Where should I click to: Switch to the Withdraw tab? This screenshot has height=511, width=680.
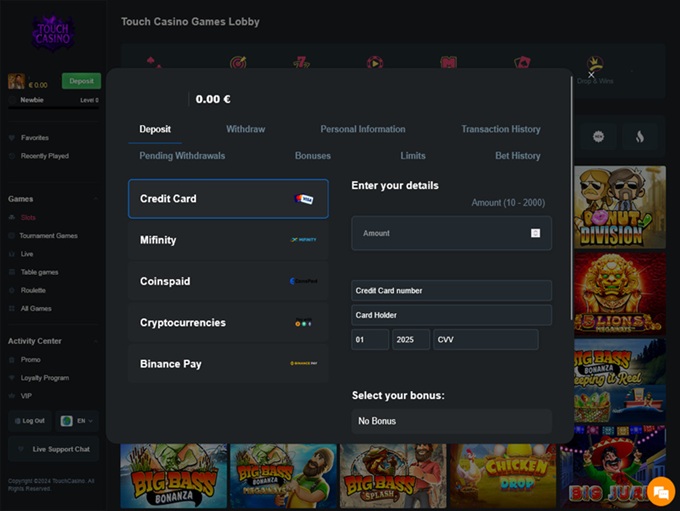point(245,129)
